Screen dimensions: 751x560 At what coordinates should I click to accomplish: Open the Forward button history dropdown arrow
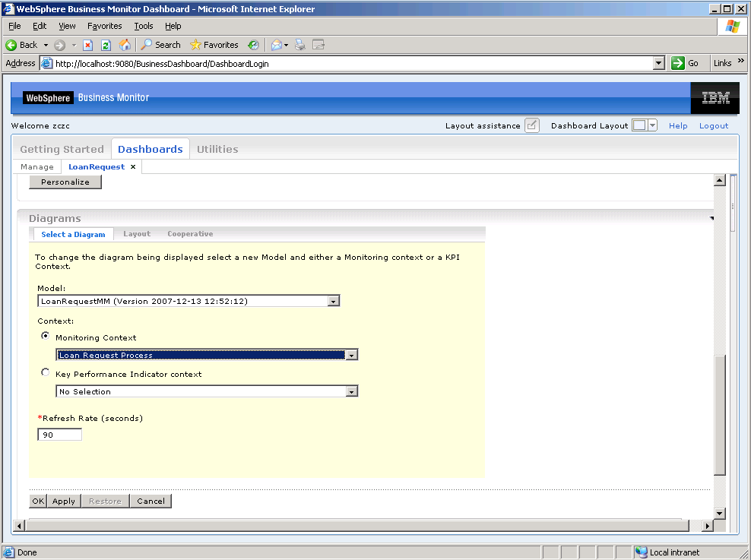click(74, 45)
